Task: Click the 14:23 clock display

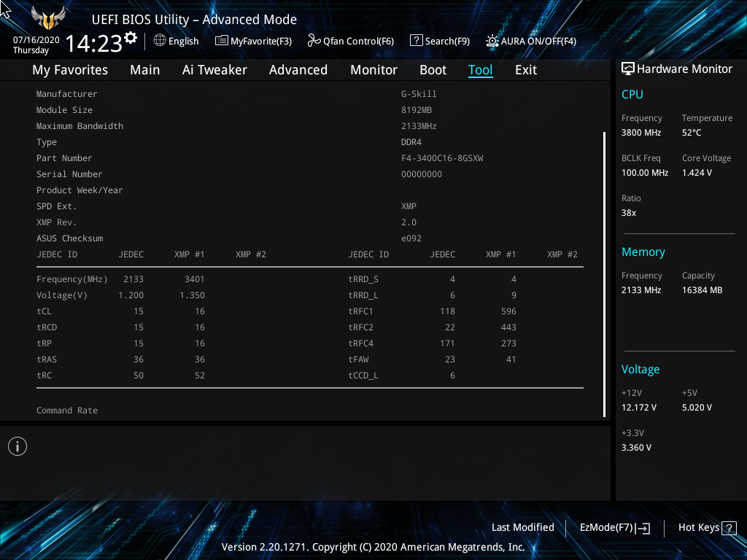Action: pos(94,43)
